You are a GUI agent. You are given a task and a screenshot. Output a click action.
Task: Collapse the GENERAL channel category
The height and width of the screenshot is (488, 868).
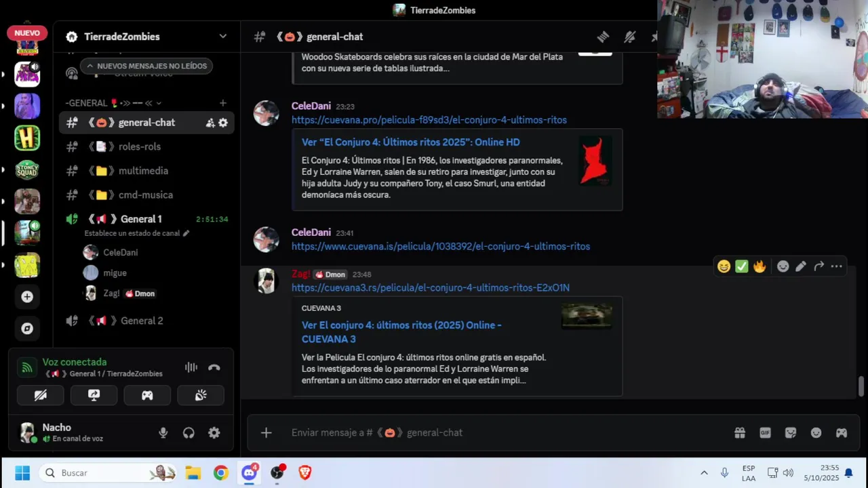(113, 103)
